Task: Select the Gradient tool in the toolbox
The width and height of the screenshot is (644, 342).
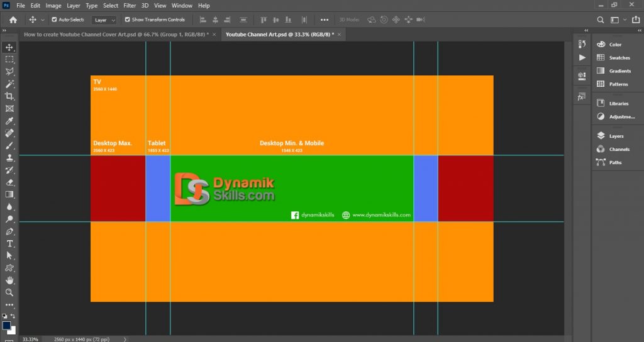Action: pos(9,195)
